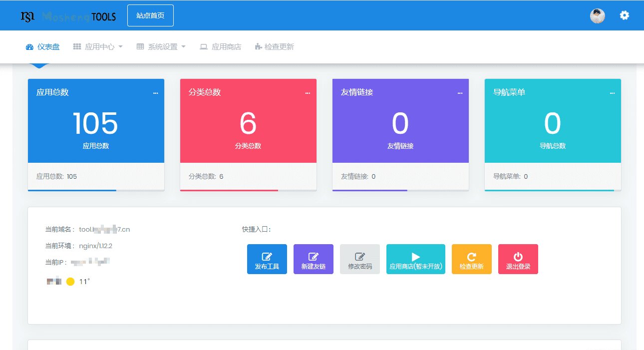Open the ellipsis menu on 友情链接 card

460,93
